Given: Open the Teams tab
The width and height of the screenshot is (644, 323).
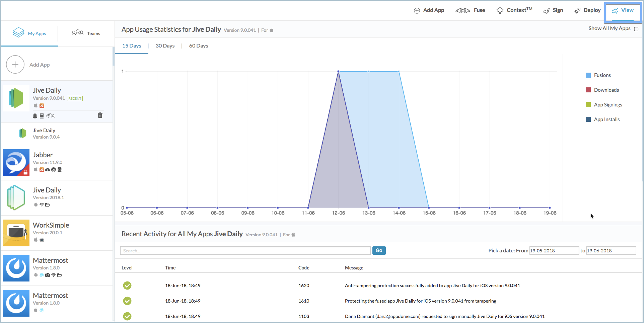Looking at the screenshot, I should click(x=86, y=33).
